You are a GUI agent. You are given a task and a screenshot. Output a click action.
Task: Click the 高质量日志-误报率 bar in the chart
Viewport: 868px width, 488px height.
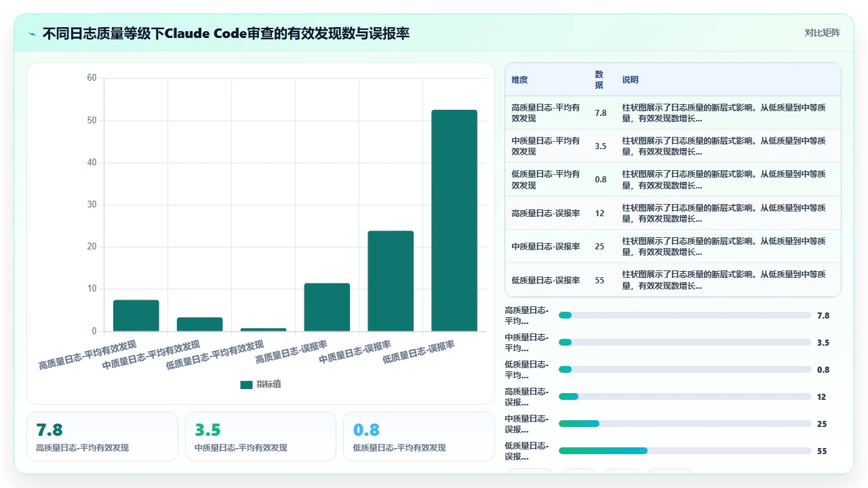coord(327,307)
